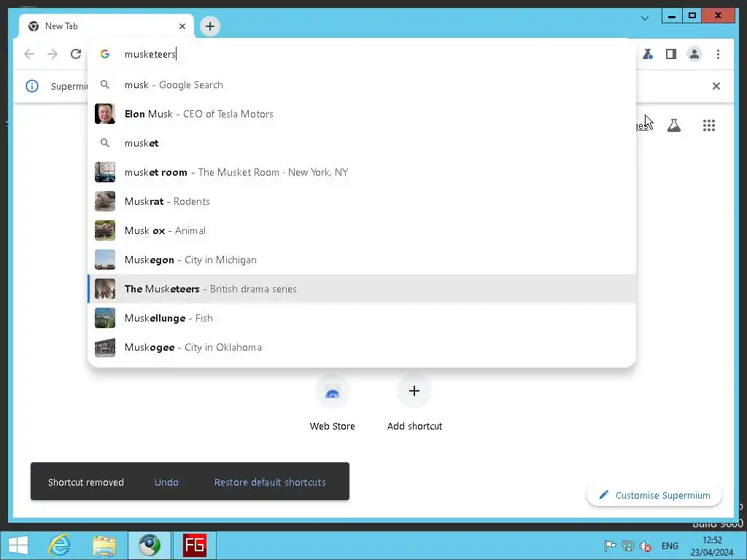
Task: Select the New Tab tab
Action: (x=107, y=26)
